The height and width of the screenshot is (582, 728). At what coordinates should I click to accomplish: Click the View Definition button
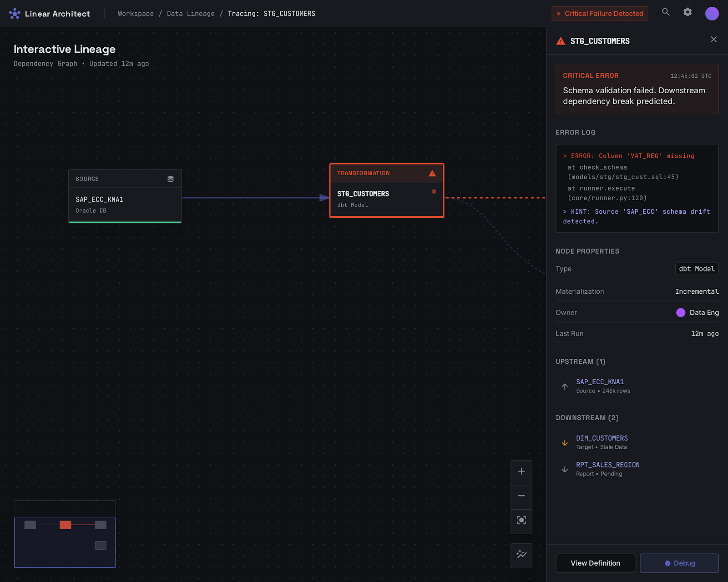click(595, 563)
